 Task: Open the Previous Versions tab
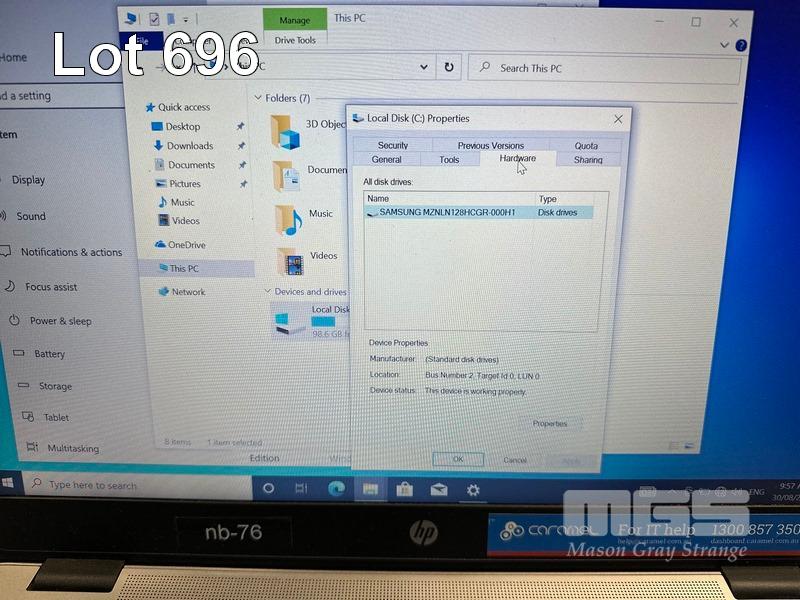(490, 145)
